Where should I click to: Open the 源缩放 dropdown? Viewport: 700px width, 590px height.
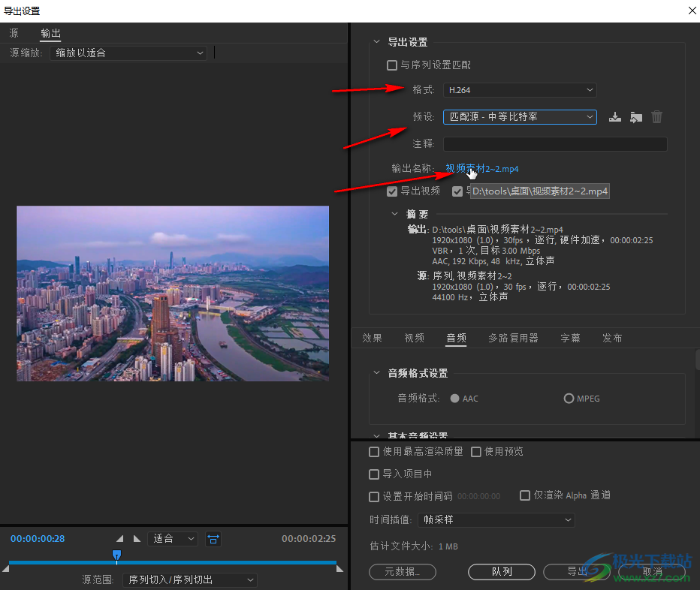[128, 53]
